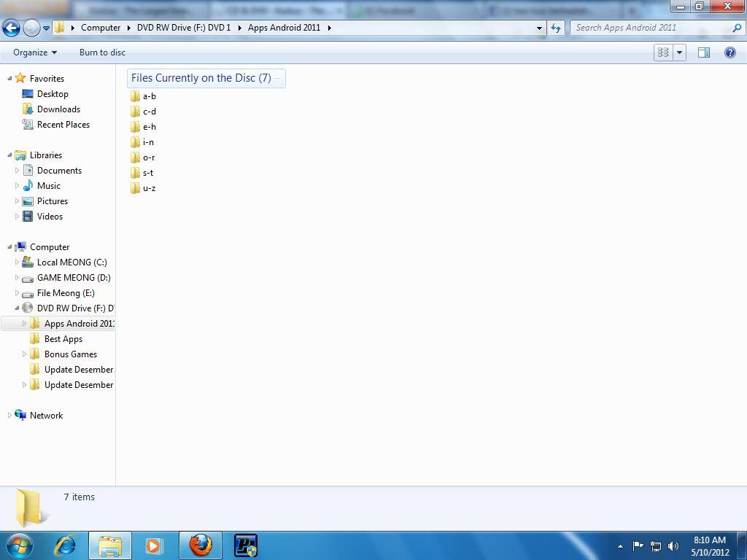747x560 pixels.
Task: Select the Pictures library
Action: coord(45,201)
